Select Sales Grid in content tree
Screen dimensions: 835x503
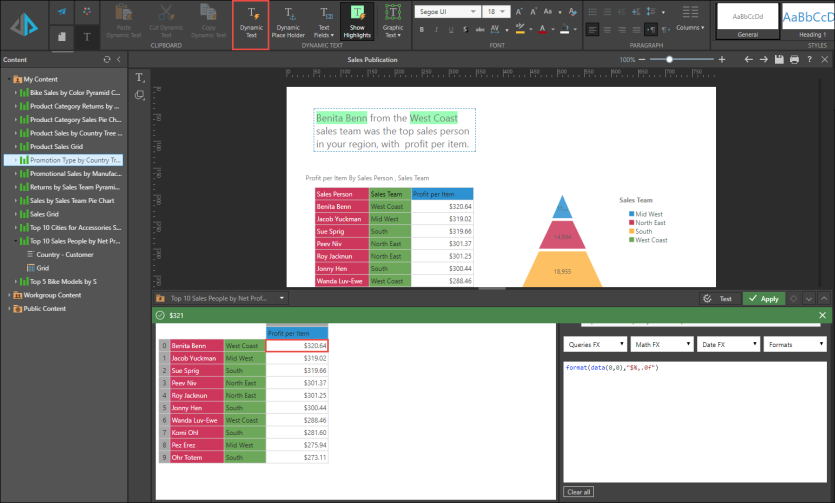point(44,214)
